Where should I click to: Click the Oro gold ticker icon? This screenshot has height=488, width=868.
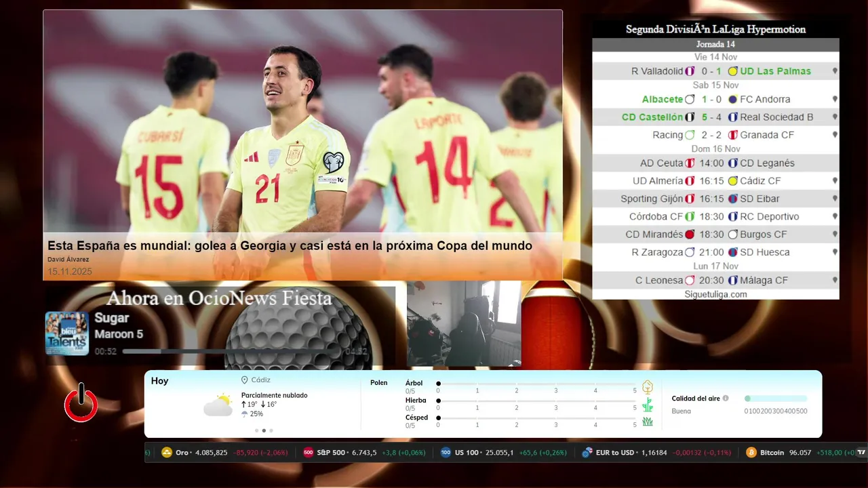tap(167, 452)
